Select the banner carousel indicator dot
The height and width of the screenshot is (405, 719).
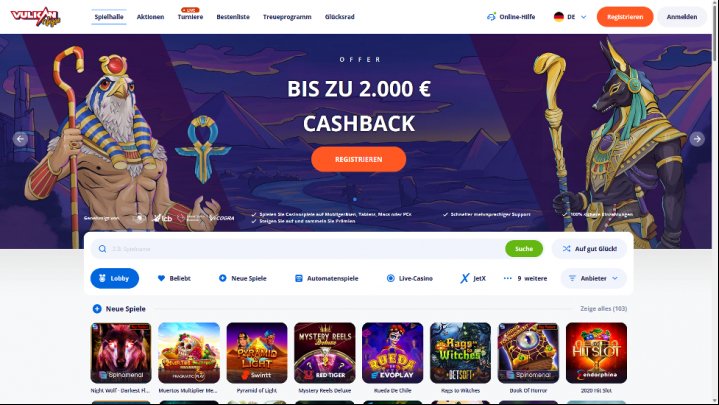tap(355, 200)
